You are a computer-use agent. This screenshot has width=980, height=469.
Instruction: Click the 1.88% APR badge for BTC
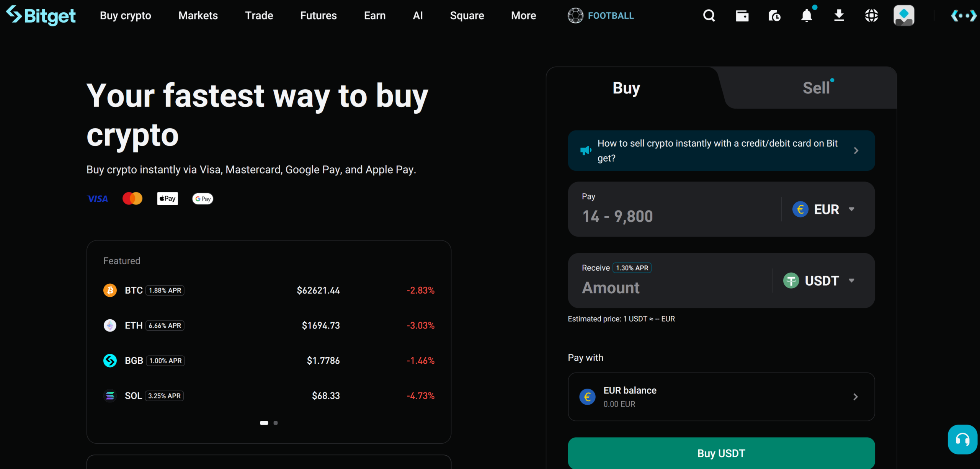pyautogui.click(x=165, y=291)
